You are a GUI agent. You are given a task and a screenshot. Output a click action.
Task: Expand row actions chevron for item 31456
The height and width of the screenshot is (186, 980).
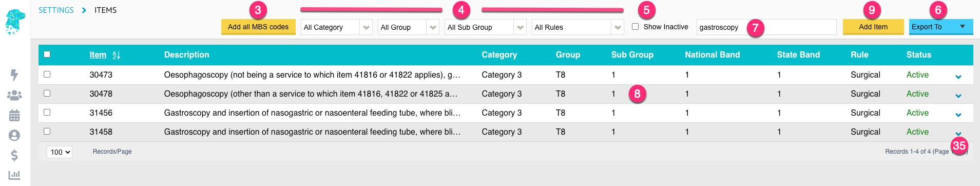tap(958, 115)
